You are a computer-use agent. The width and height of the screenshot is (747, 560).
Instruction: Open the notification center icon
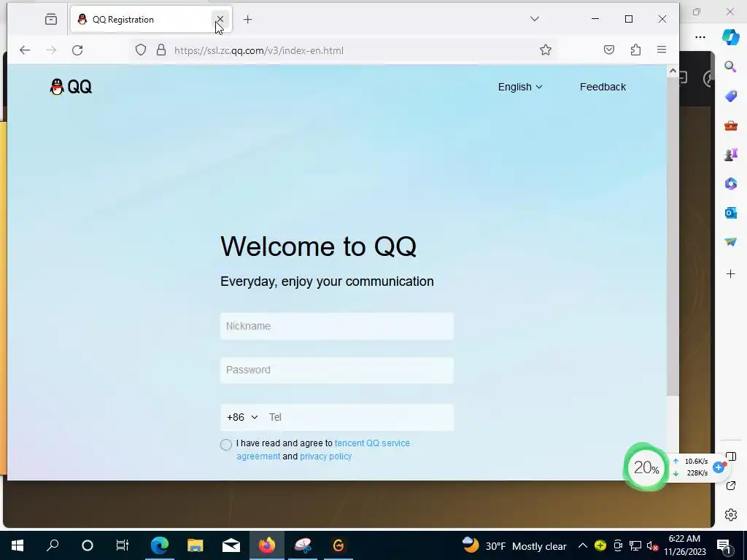pyautogui.click(x=724, y=545)
